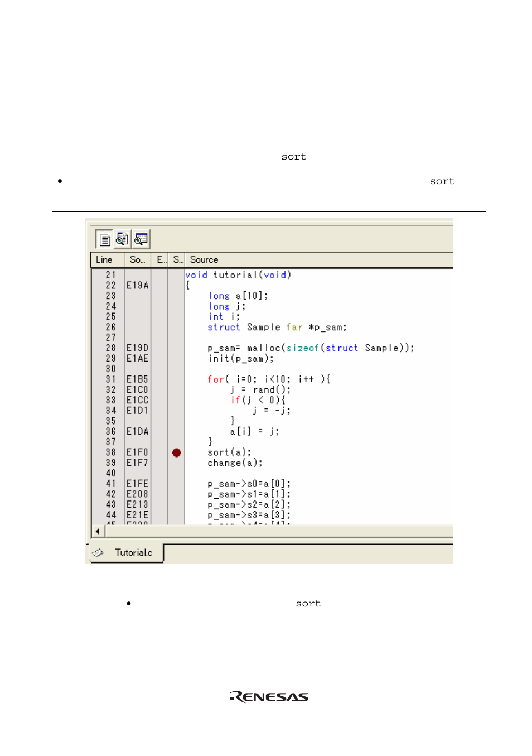Click the 'struct Sample far *p_sam;' line

click(x=277, y=328)
